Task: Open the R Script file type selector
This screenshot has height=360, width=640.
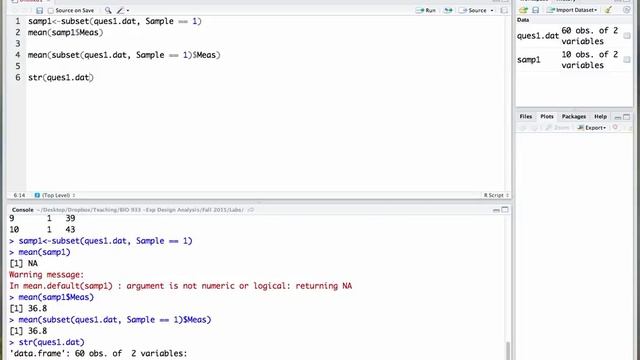Action: pos(496,196)
